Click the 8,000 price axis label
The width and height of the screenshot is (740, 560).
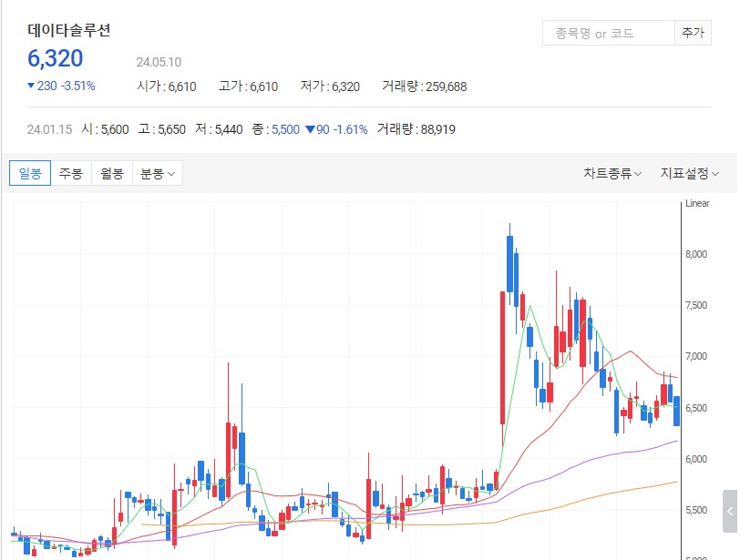coord(696,254)
